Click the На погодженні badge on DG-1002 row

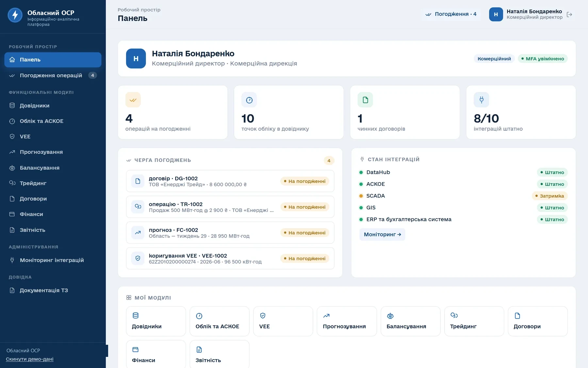click(304, 181)
